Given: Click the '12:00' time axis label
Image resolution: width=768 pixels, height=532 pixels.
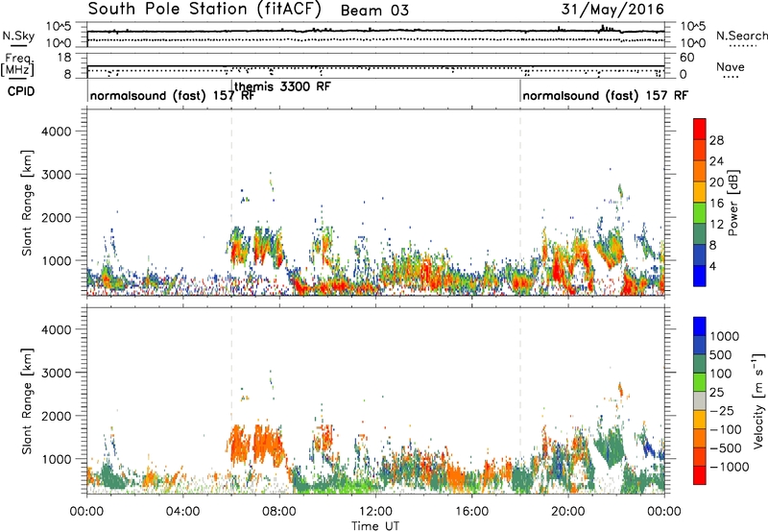Looking at the screenshot, I should (x=375, y=512).
